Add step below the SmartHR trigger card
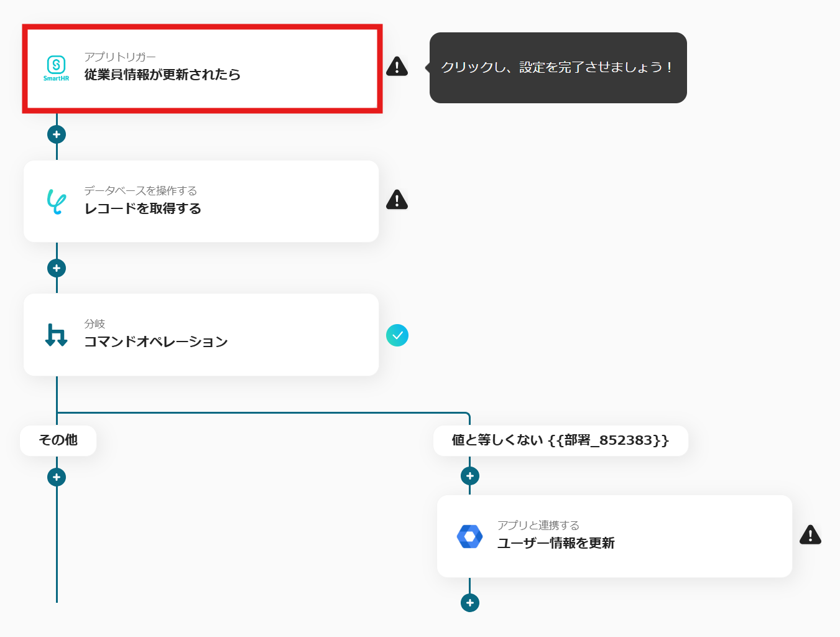Viewport: 840px width, 637px height. [x=57, y=134]
